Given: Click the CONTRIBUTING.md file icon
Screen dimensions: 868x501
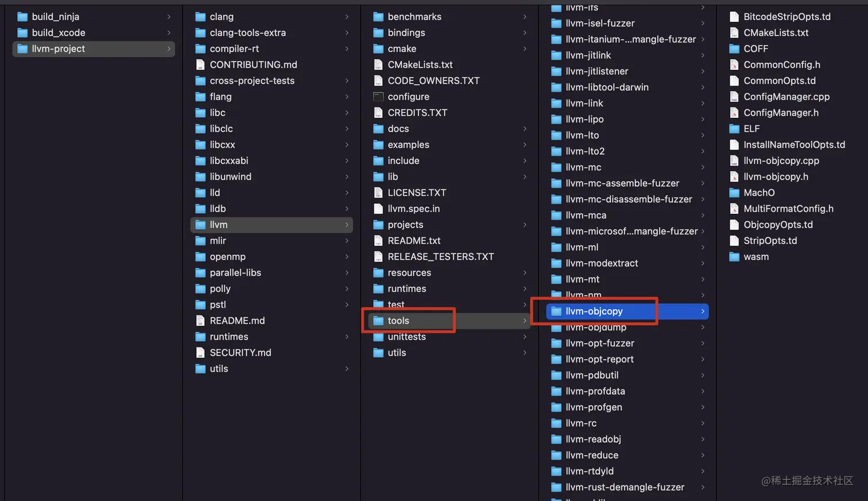Looking at the screenshot, I should point(200,64).
